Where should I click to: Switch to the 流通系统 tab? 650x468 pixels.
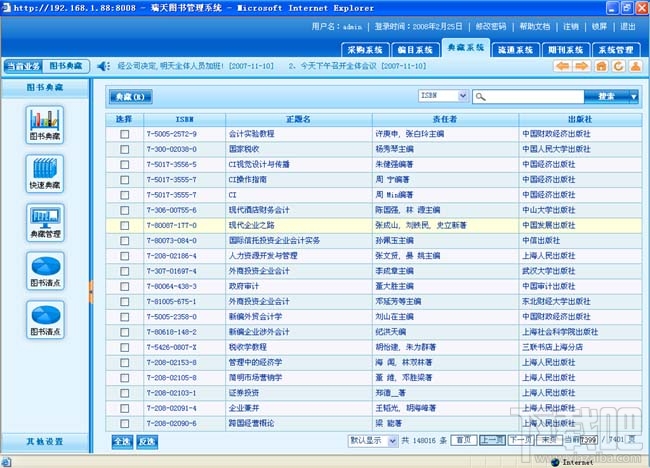click(515, 50)
